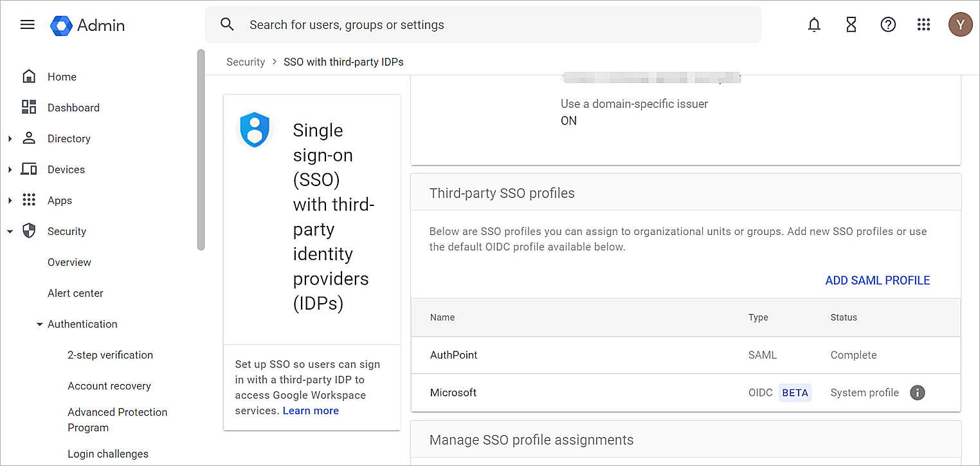Open the help question mark icon

pyautogui.click(x=888, y=24)
